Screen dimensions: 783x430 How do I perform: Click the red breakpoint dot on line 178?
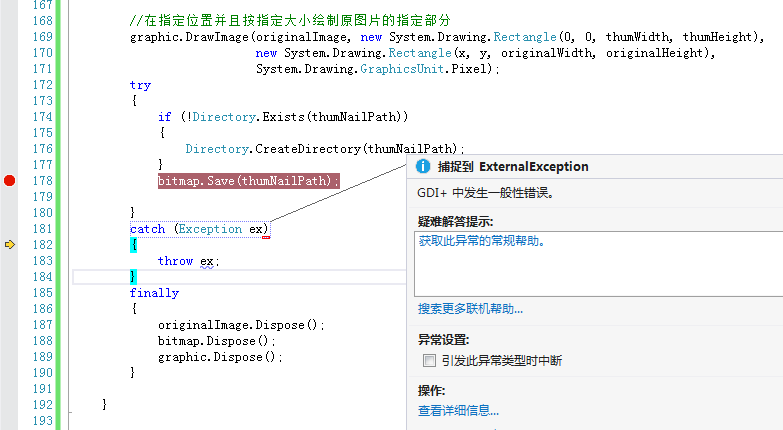[x=9, y=180]
